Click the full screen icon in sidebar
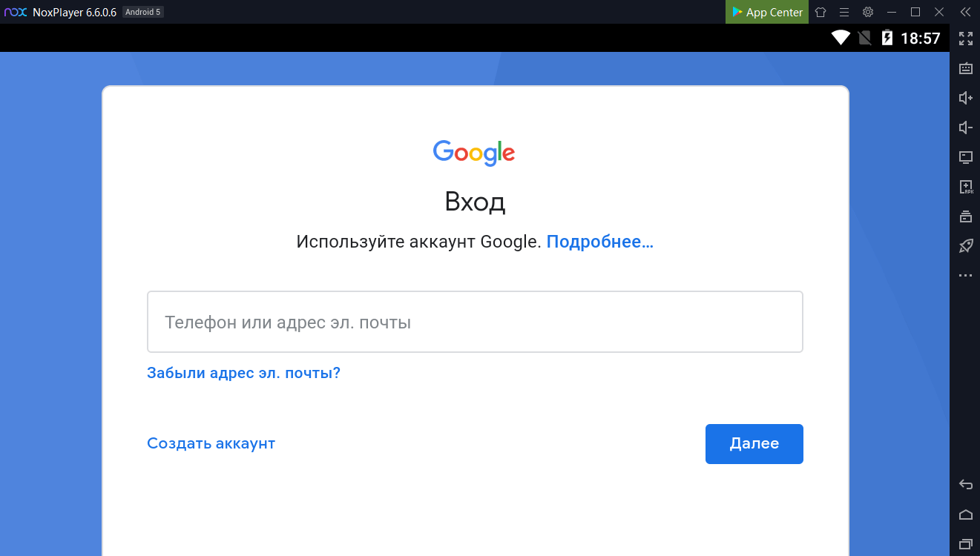The height and width of the screenshot is (556, 980). click(965, 39)
